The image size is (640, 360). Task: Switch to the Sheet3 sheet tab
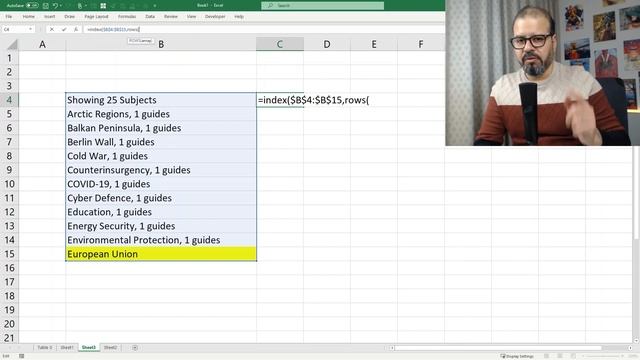(89, 348)
